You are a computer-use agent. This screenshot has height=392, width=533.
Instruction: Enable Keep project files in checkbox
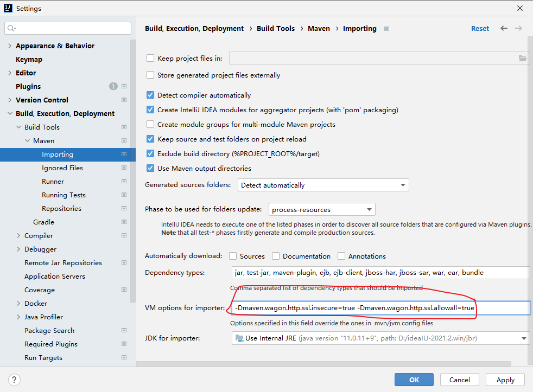pyautogui.click(x=150, y=58)
